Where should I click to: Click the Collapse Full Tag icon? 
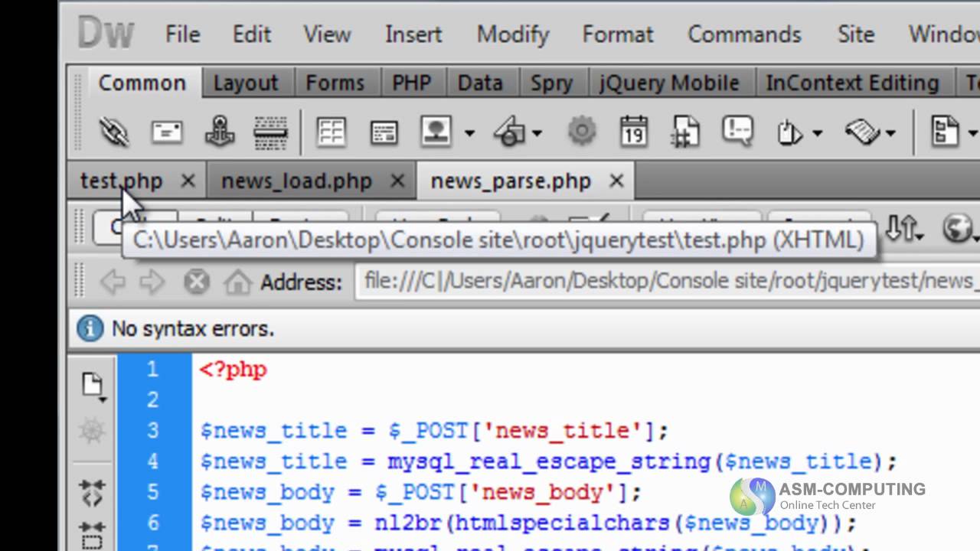[x=92, y=492]
